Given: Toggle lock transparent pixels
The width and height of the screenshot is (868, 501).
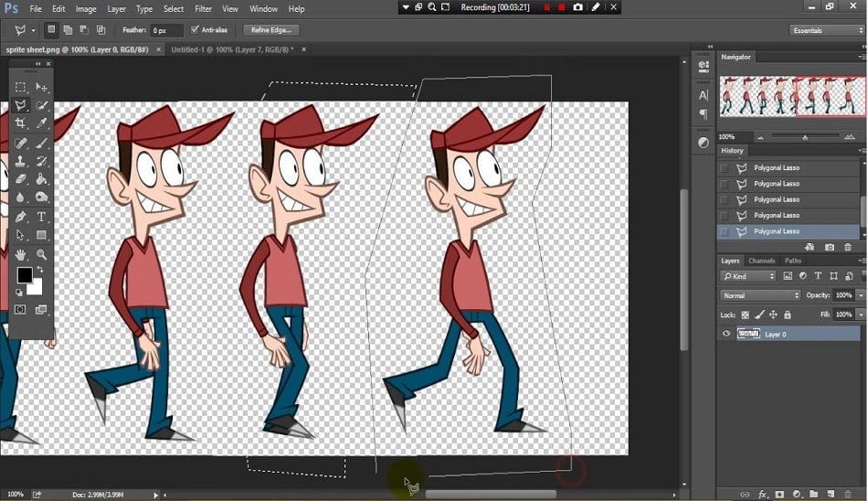Looking at the screenshot, I should [745, 314].
